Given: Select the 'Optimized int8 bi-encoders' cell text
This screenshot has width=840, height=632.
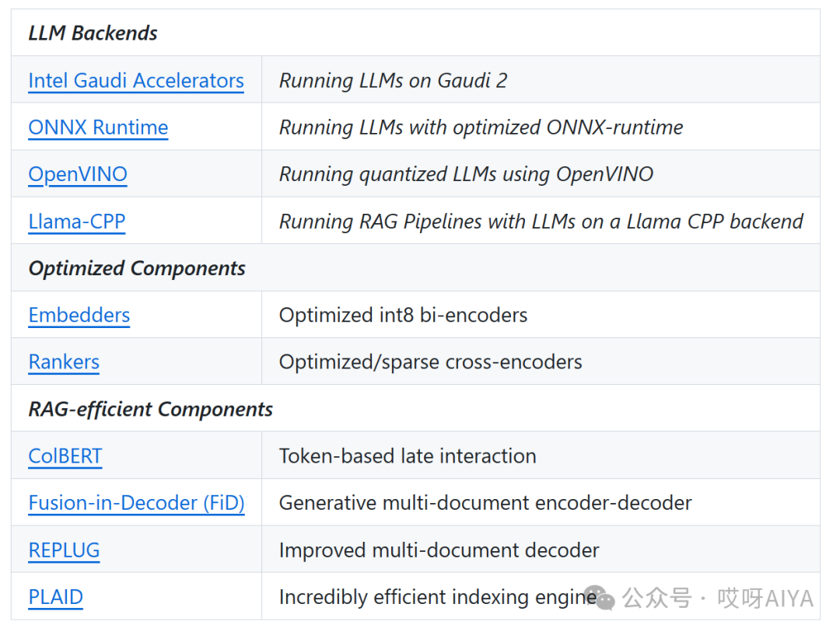Looking at the screenshot, I should click(403, 315).
